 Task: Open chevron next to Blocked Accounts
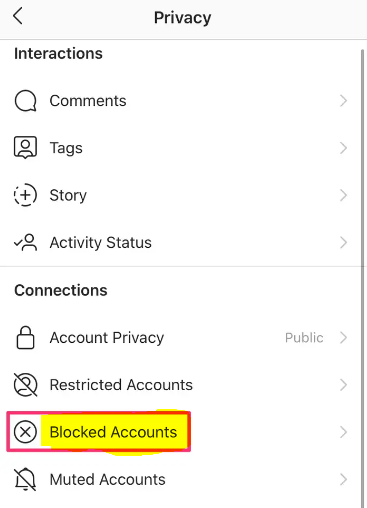[x=343, y=432]
